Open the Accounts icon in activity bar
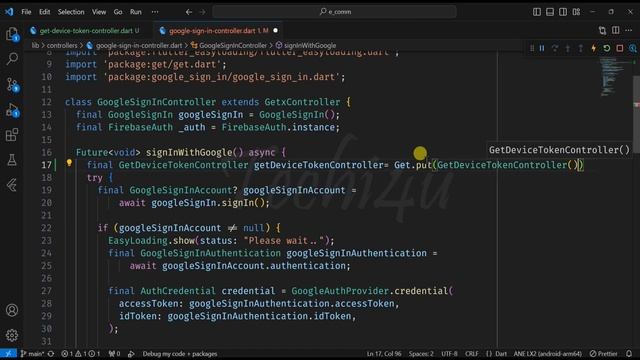The width and height of the screenshot is (640, 360). tap(12, 310)
